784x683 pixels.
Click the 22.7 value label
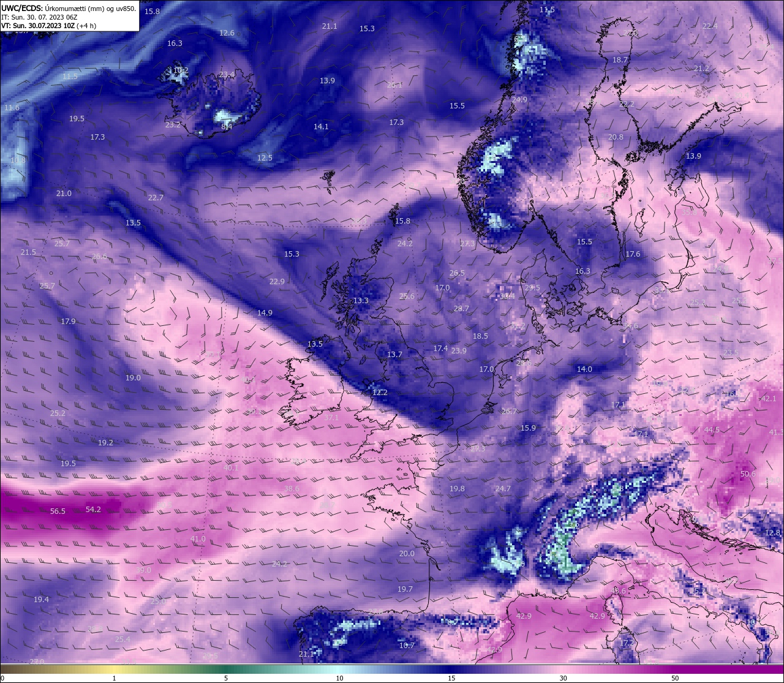click(x=156, y=198)
